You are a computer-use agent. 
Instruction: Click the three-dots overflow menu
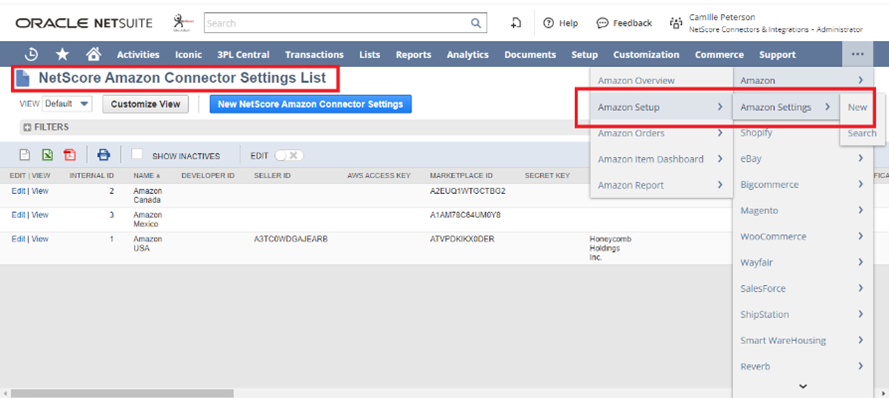(857, 54)
